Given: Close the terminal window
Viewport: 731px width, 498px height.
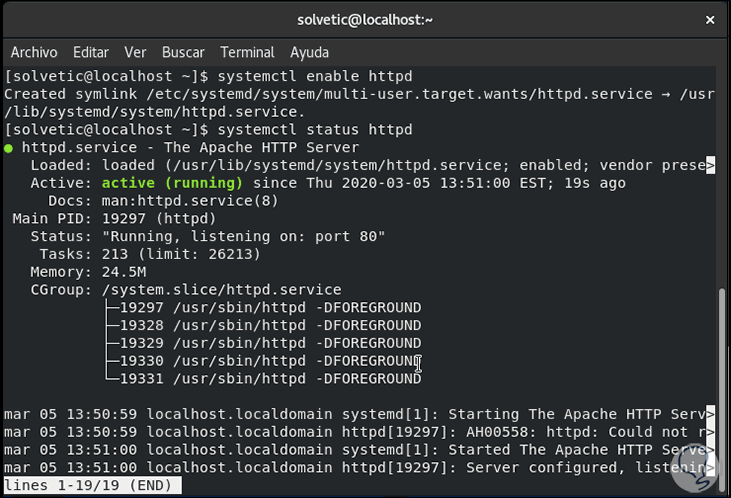Looking at the screenshot, I should pyautogui.click(x=709, y=19).
